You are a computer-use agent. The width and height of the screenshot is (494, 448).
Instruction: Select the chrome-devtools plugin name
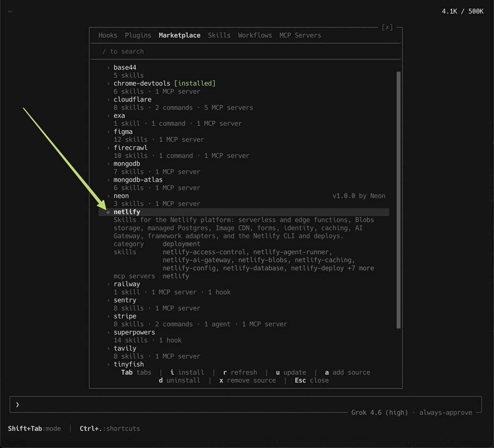click(x=142, y=84)
